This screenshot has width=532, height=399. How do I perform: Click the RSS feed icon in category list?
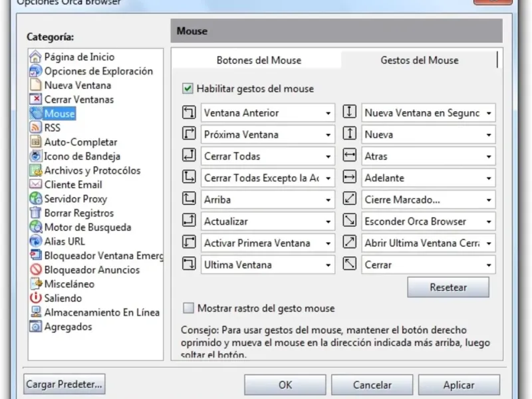pos(36,128)
